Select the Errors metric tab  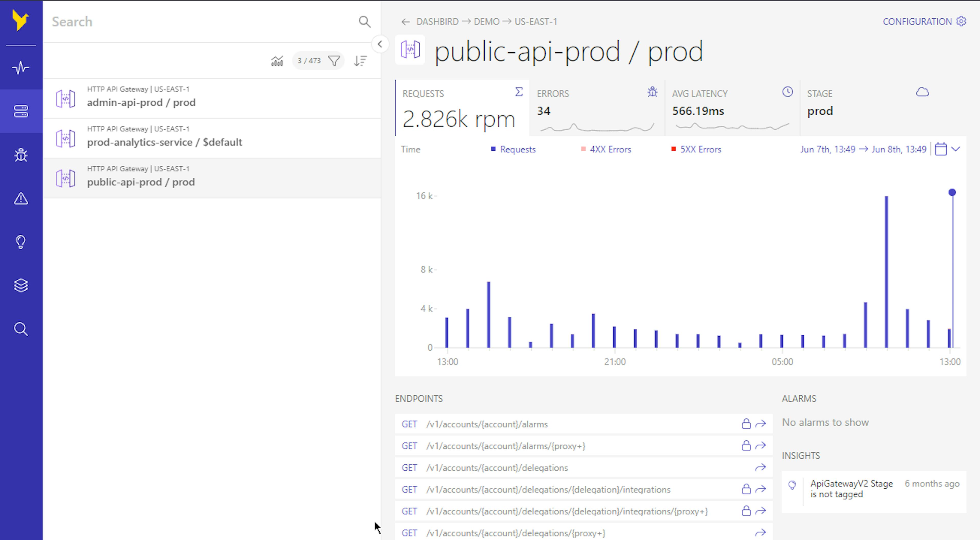click(x=597, y=108)
